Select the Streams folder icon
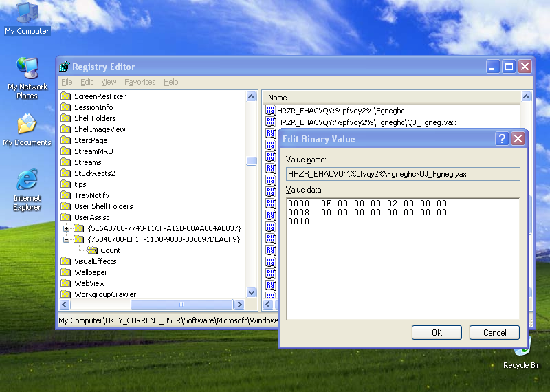 coord(65,162)
